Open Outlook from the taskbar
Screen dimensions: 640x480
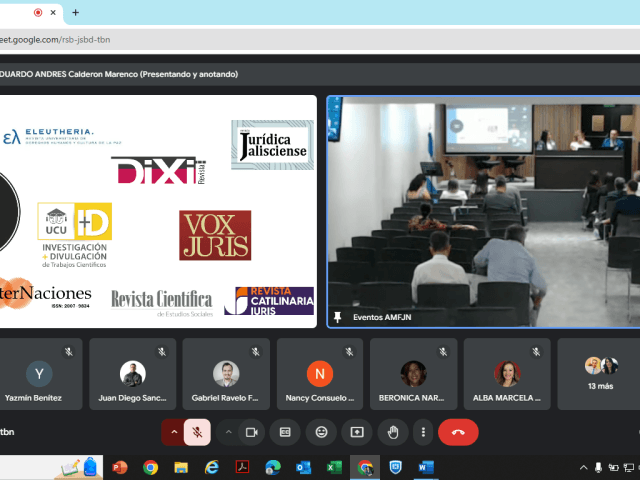(x=303, y=467)
